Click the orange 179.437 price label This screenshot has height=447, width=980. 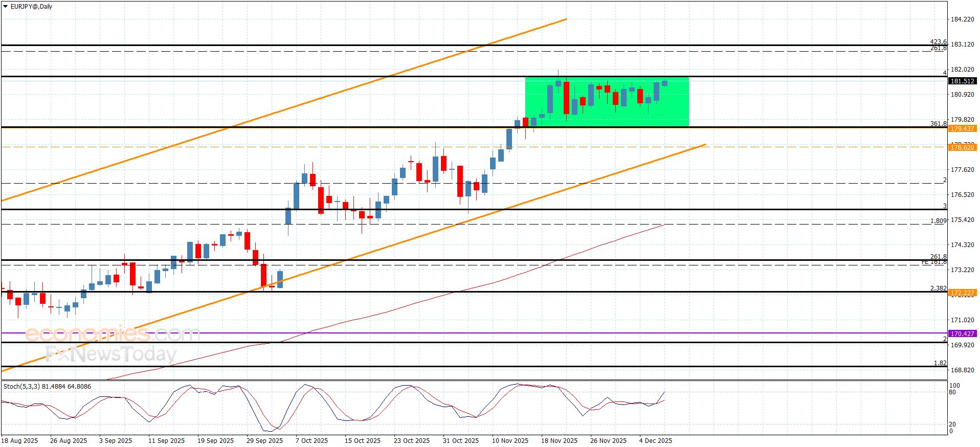[962, 129]
